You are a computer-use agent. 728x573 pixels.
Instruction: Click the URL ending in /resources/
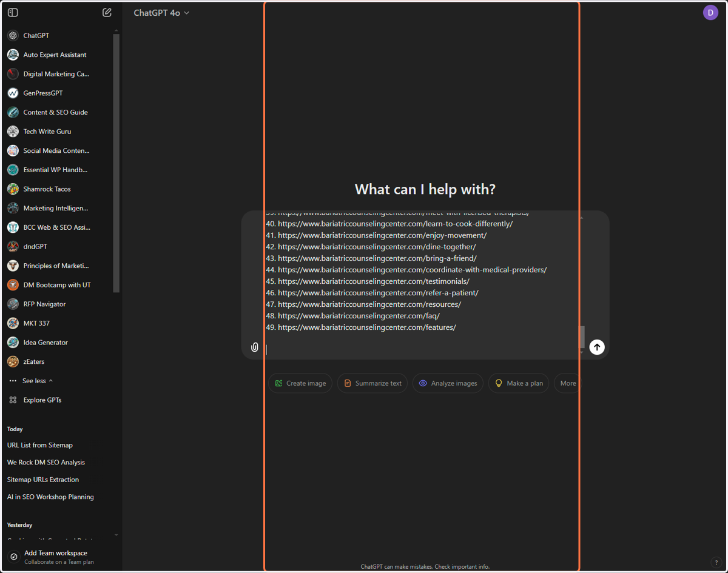click(369, 304)
